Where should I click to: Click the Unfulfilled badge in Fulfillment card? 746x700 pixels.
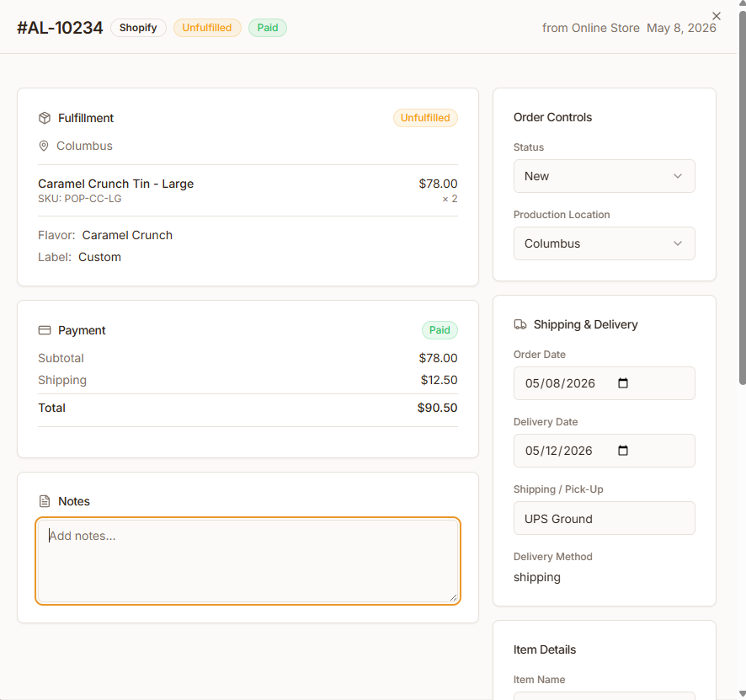[x=425, y=118]
